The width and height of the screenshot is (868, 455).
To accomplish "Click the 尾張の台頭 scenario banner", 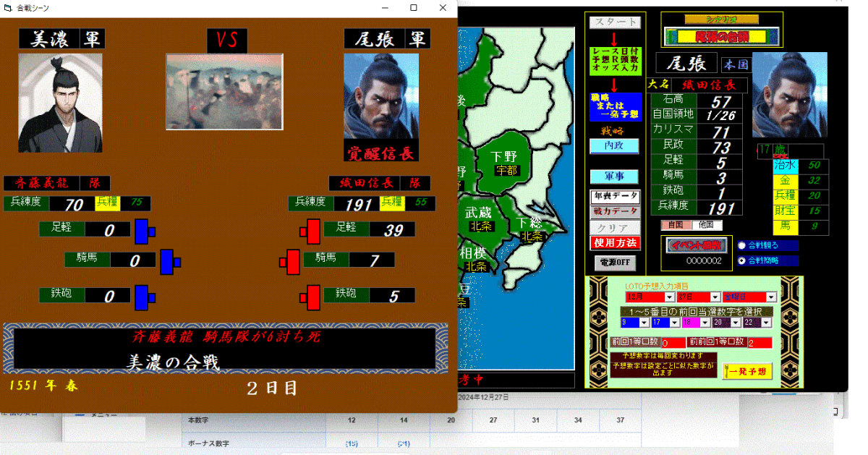I will 721,35.
